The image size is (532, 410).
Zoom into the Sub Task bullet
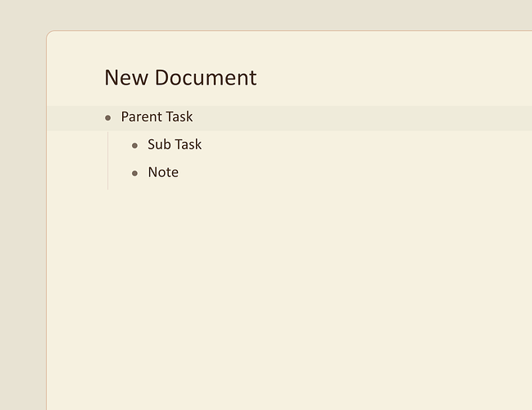(x=134, y=146)
